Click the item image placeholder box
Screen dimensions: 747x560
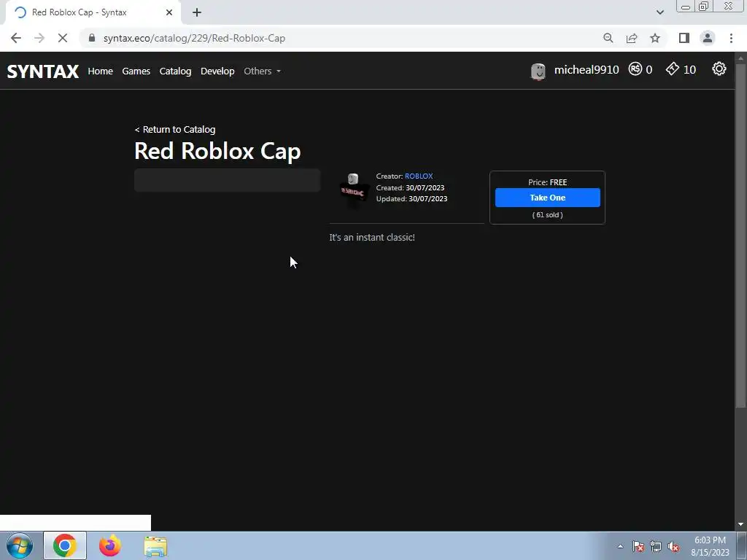point(228,181)
